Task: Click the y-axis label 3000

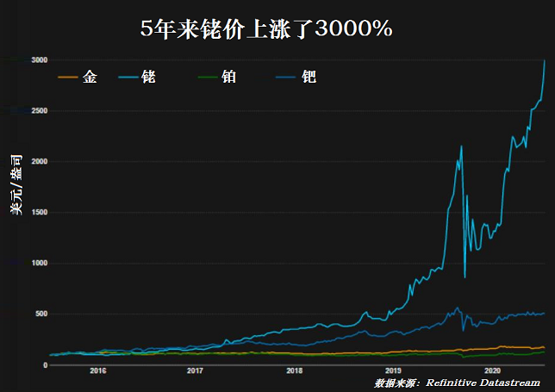Action: click(x=40, y=59)
